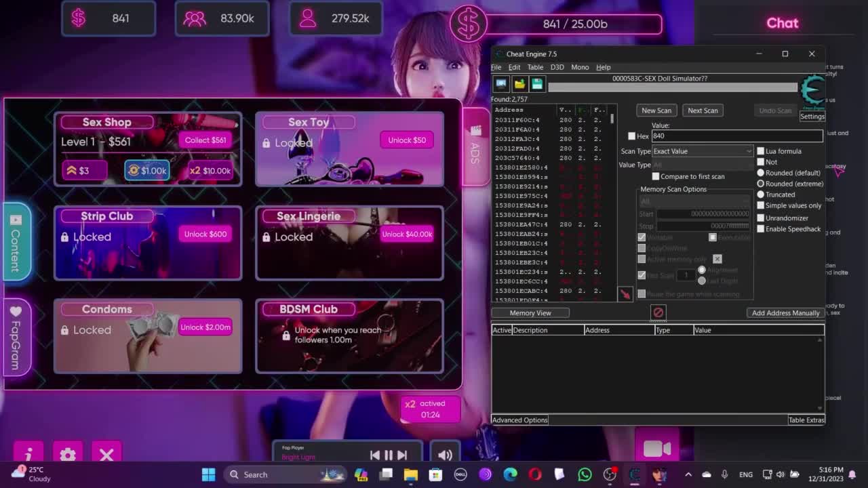Open the game settings gear icon
The height and width of the screenshot is (488, 868).
pos(67,455)
